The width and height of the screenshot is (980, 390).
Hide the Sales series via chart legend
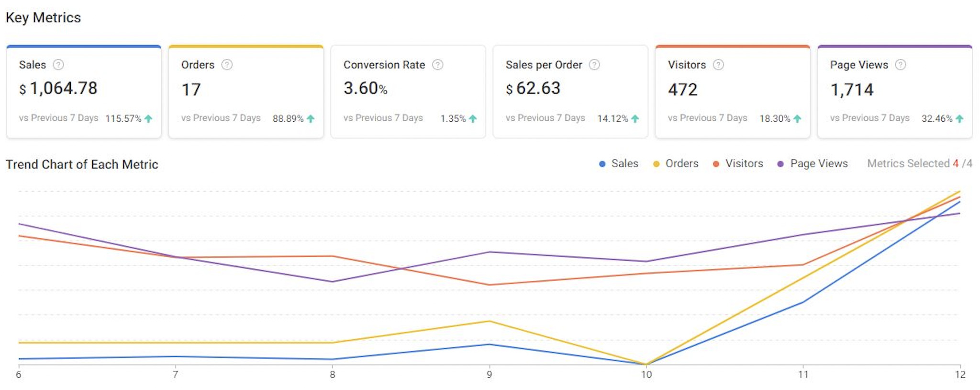(x=619, y=164)
